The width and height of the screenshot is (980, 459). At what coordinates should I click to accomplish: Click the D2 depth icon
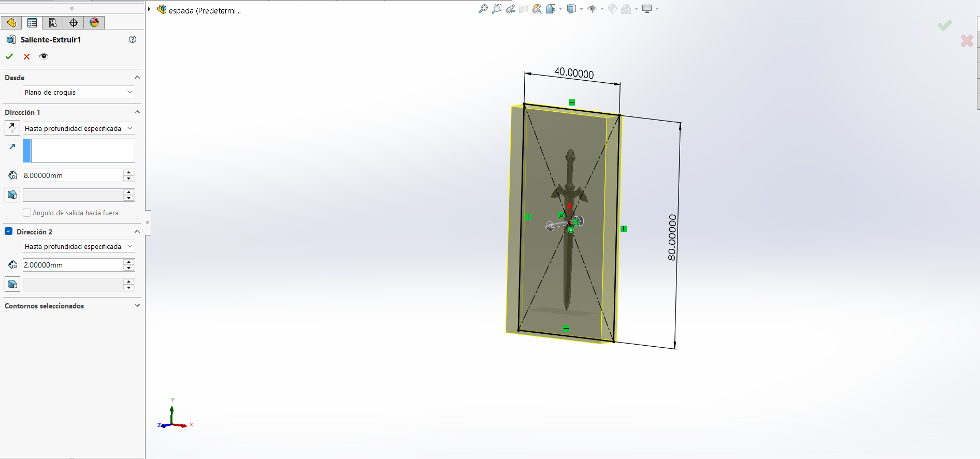coord(12,265)
